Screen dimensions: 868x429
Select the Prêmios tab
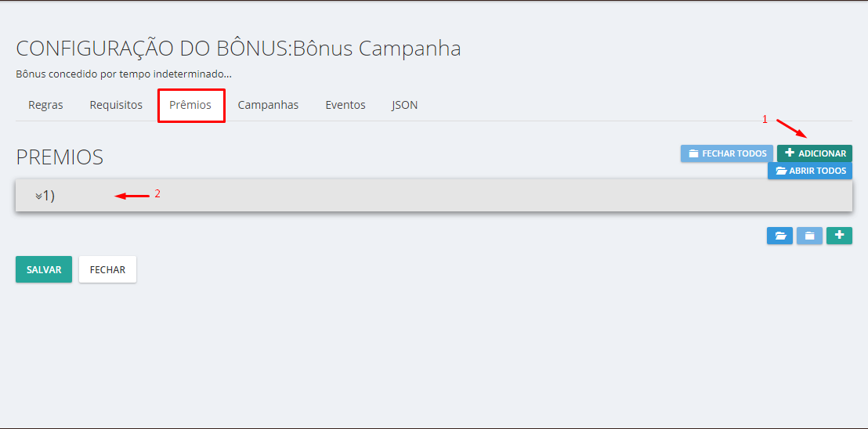pos(190,105)
